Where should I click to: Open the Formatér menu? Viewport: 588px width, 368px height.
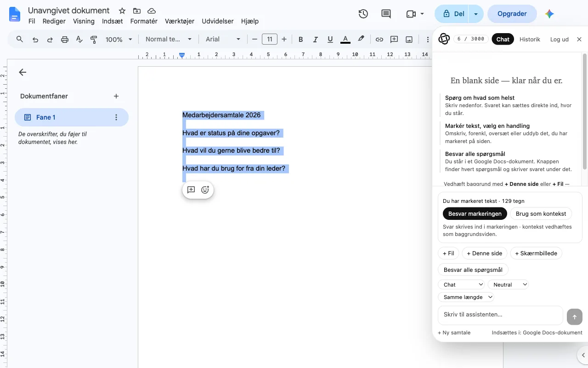coord(144,21)
